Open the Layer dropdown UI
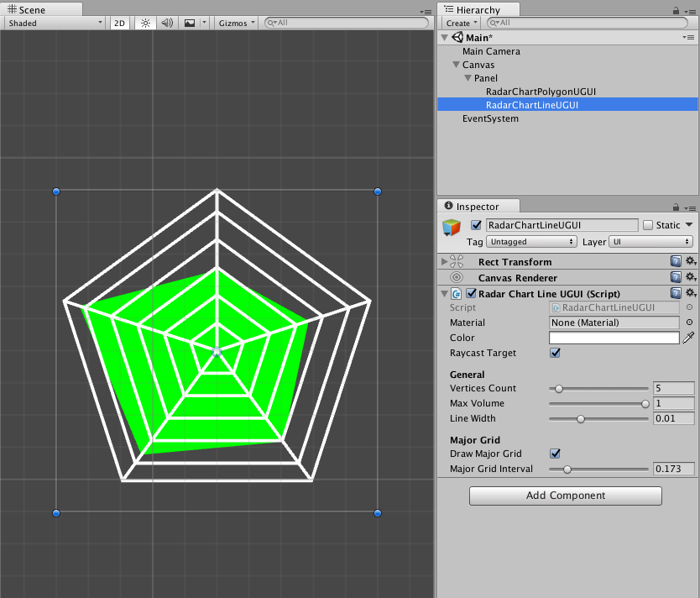This screenshot has width=700, height=598. 650,242
